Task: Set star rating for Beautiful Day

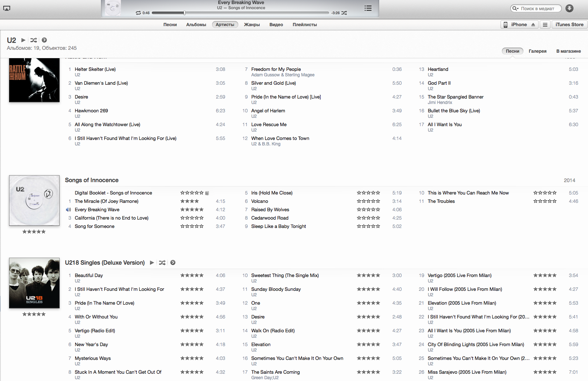Action: point(192,276)
